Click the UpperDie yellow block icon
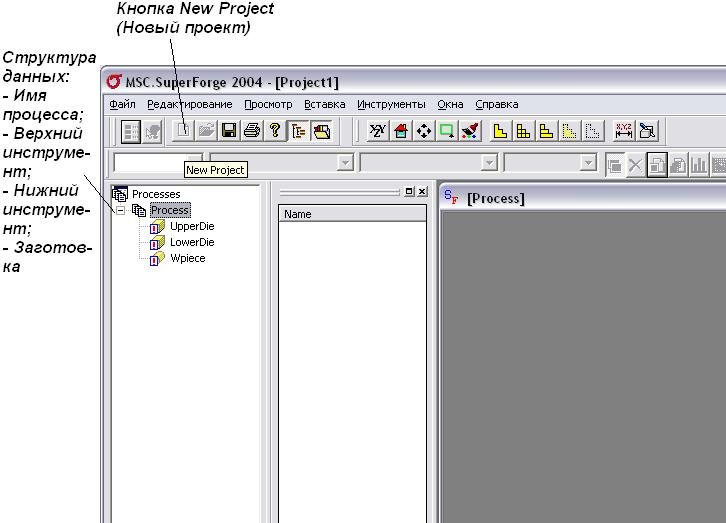The width and height of the screenshot is (726, 523). coord(157,227)
